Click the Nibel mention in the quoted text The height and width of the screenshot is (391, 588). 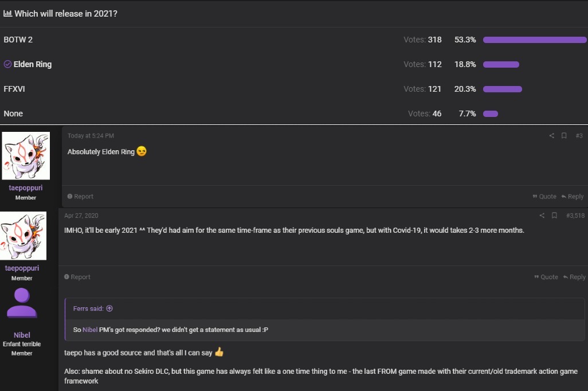[x=90, y=330]
